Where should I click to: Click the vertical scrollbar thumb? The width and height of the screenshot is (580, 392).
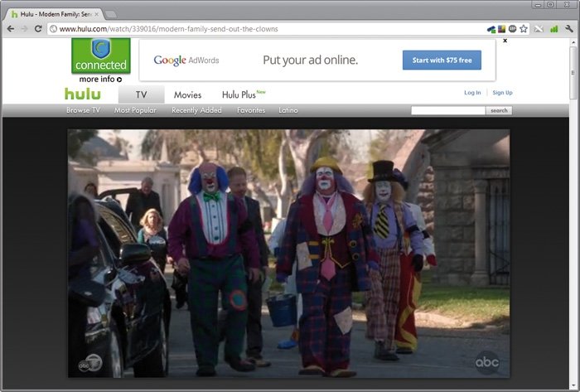coord(573,72)
